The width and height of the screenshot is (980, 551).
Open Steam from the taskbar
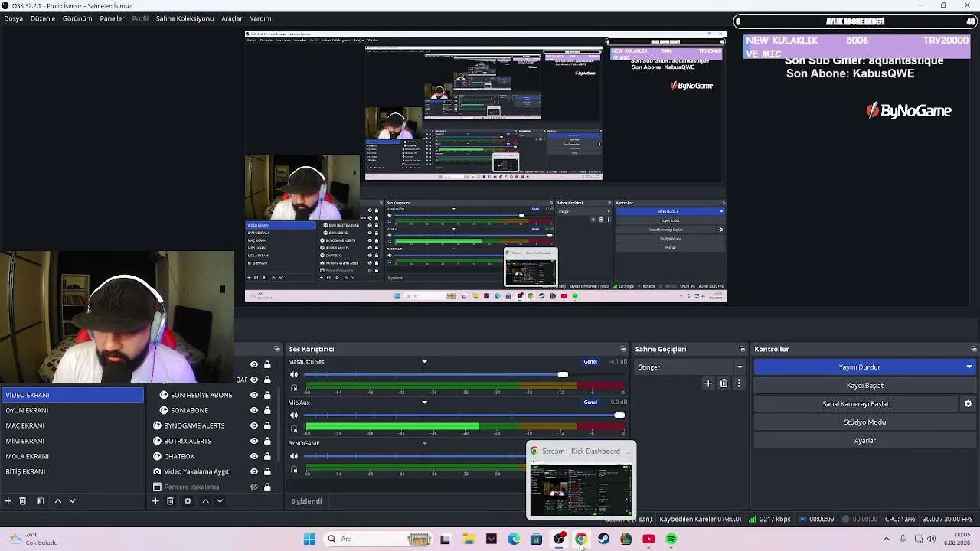(x=604, y=539)
